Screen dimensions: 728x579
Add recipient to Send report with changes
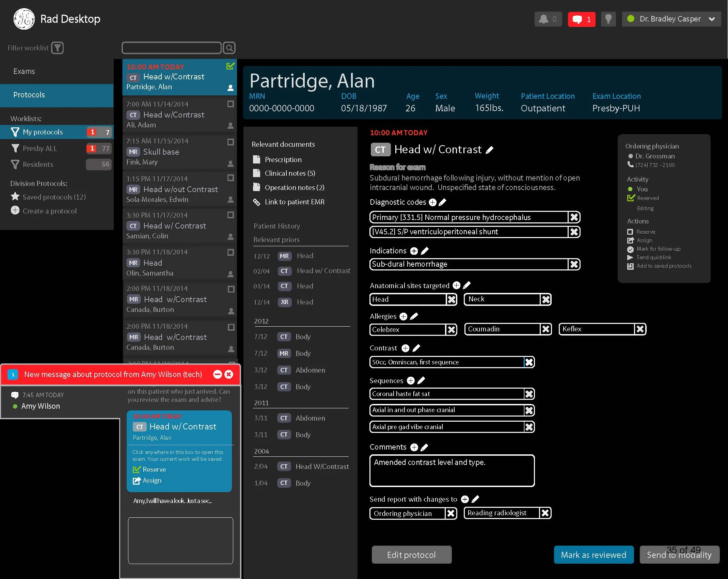[x=465, y=499]
